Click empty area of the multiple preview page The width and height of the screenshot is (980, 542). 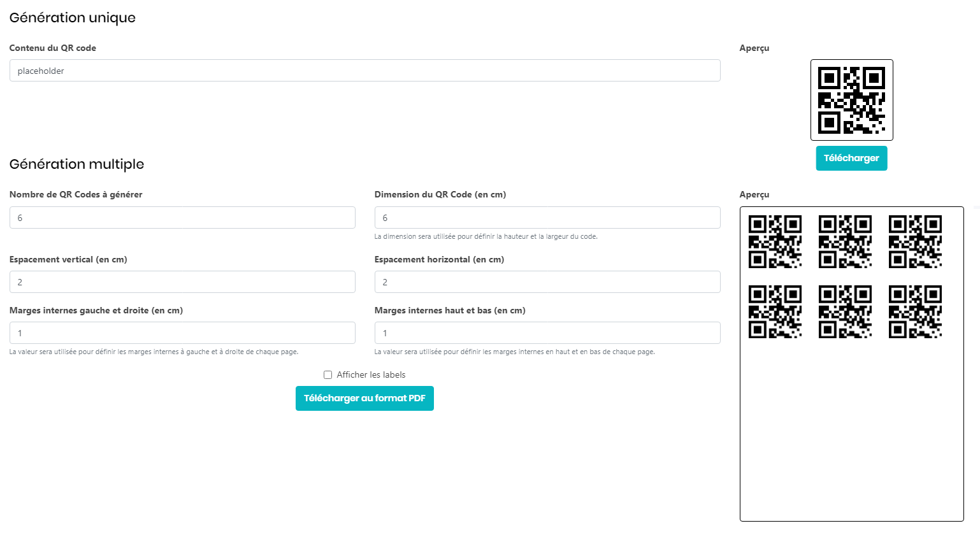point(851,433)
